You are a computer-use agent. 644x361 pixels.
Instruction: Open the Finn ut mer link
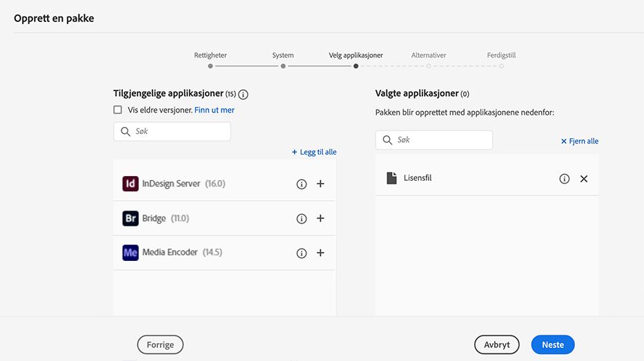pyautogui.click(x=215, y=110)
